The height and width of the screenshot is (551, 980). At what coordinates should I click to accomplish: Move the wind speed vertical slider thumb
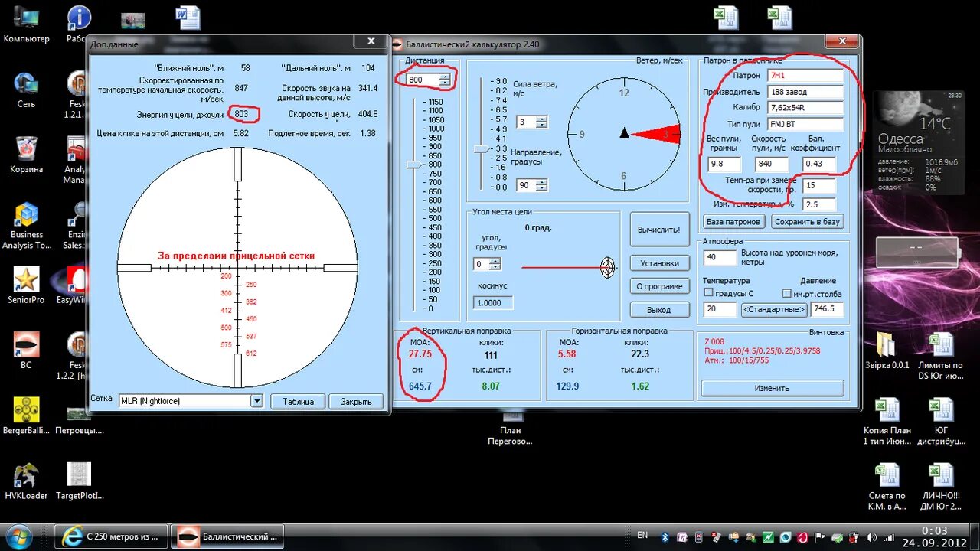(x=480, y=149)
